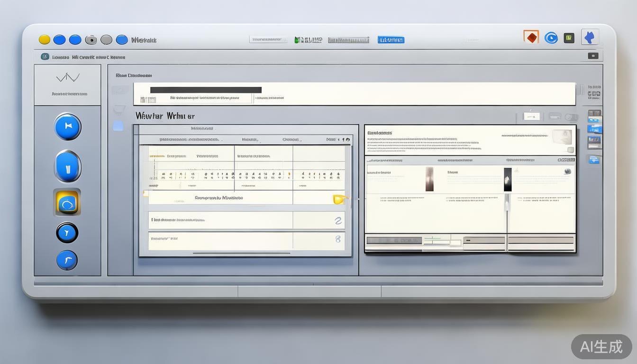Select the blue highlighted tab in the title bar
Image resolution: width=637 pixels, height=364 pixels.
coord(391,40)
